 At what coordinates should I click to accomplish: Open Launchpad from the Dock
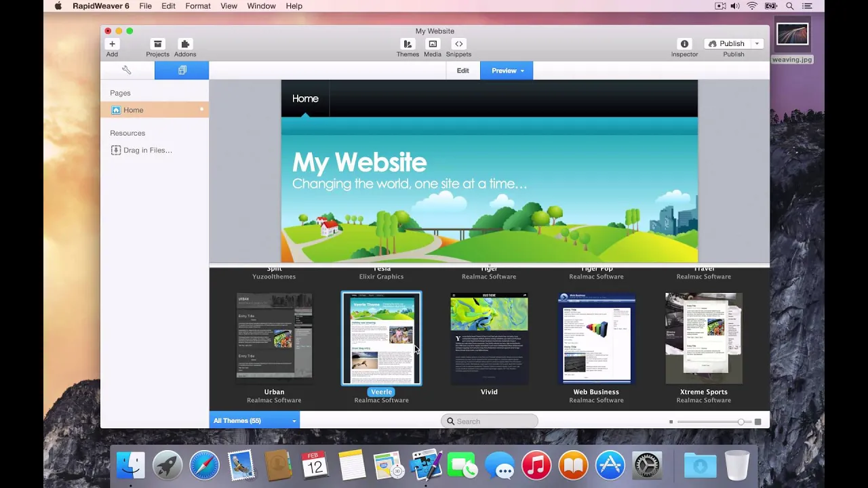pyautogui.click(x=167, y=466)
